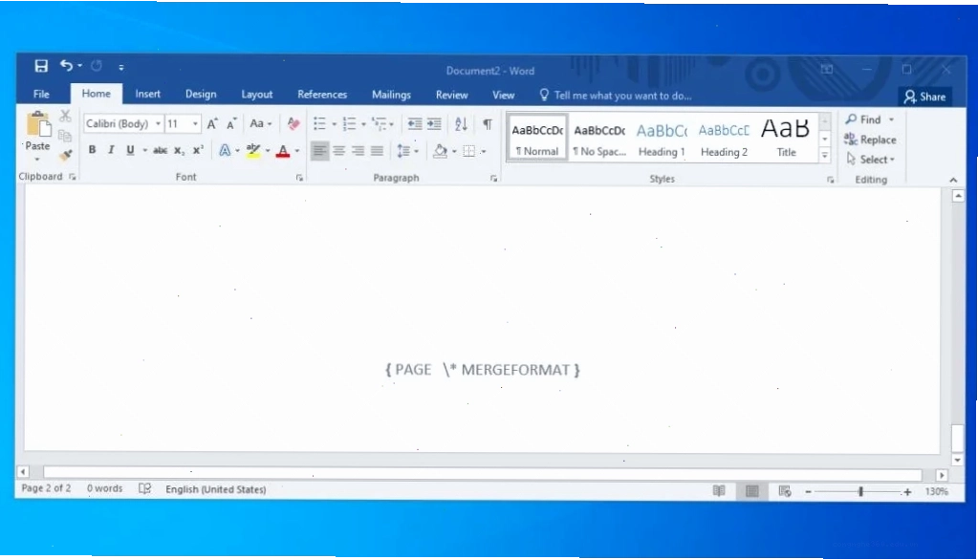The image size is (978, 560).
Task: Apply yellow text highlight color
Action: pyautogui.click(x=253, y=150)
